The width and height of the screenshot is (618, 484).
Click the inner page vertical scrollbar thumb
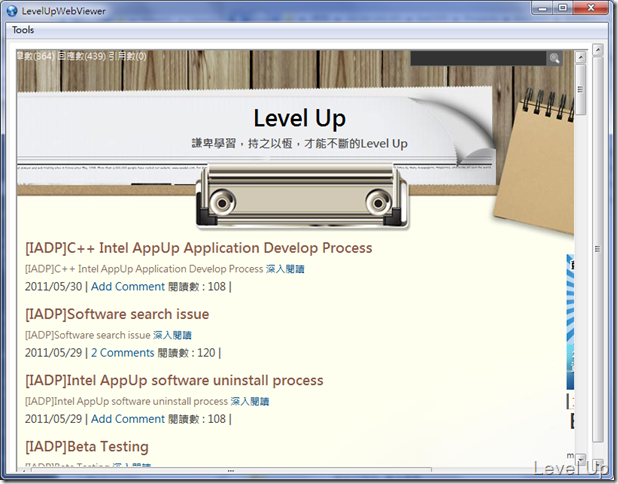(x=580, y=89)
